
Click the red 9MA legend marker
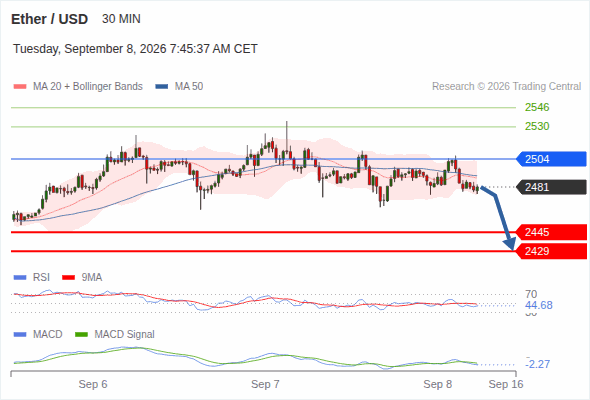point(68,278)
